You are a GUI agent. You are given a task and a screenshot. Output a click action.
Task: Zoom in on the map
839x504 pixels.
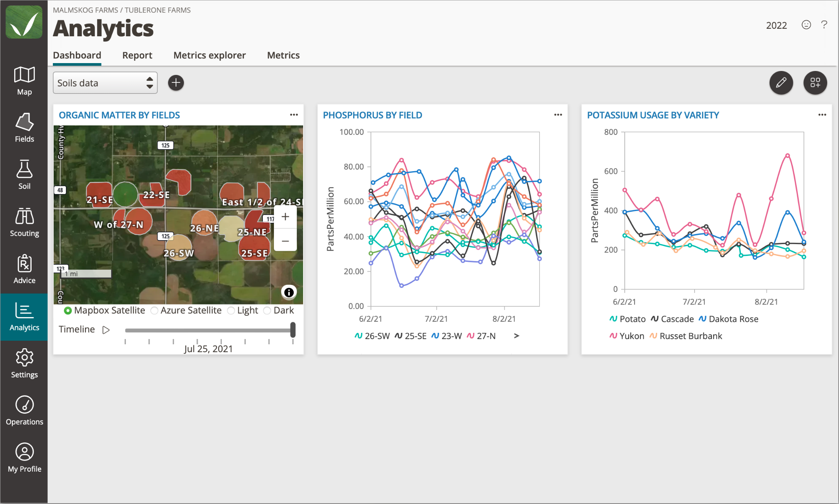(x=285, y=217)
